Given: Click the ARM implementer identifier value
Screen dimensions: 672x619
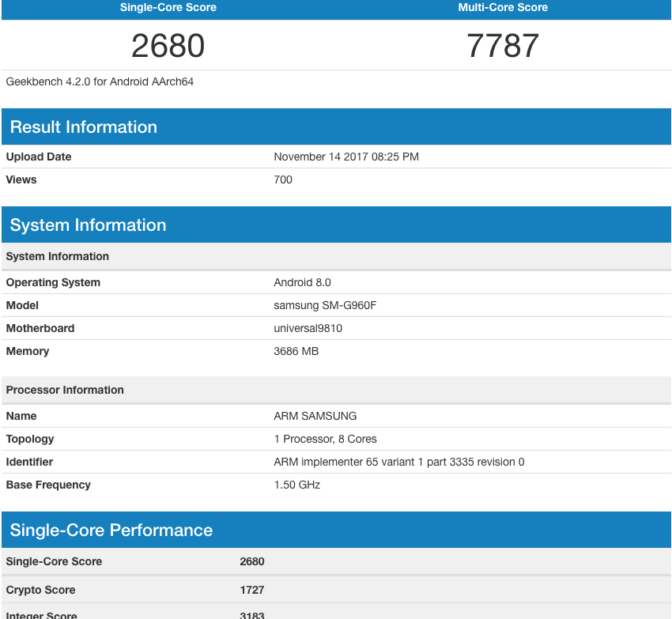Looking at the screenshot, I should pos(398,462).
